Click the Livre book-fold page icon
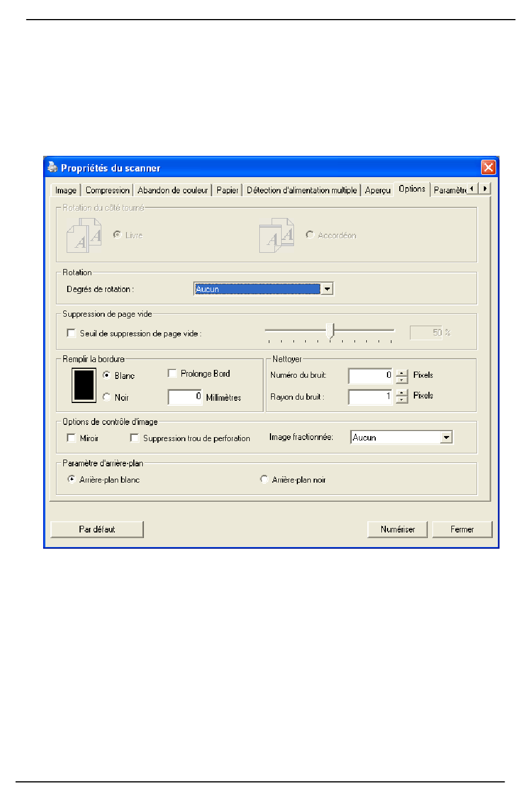Viewport: 532px width, 797px height. point(84,235)
